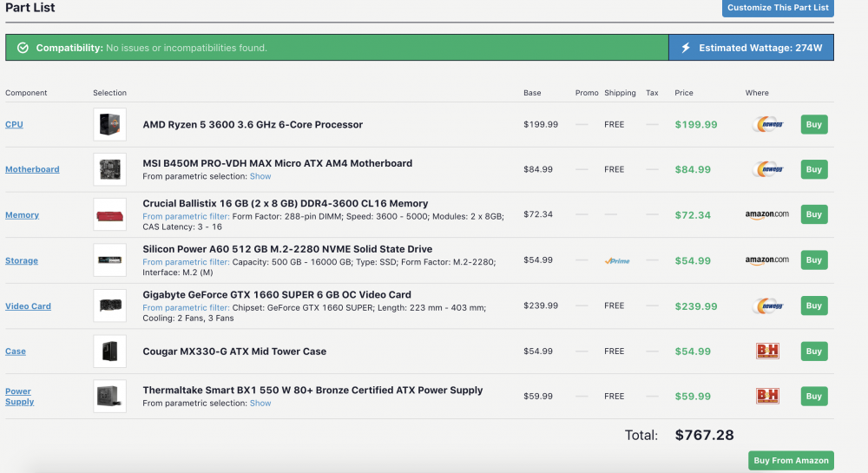Open the AMD Ryzen 5 3600 product thumbnail

tap(110, 124)
